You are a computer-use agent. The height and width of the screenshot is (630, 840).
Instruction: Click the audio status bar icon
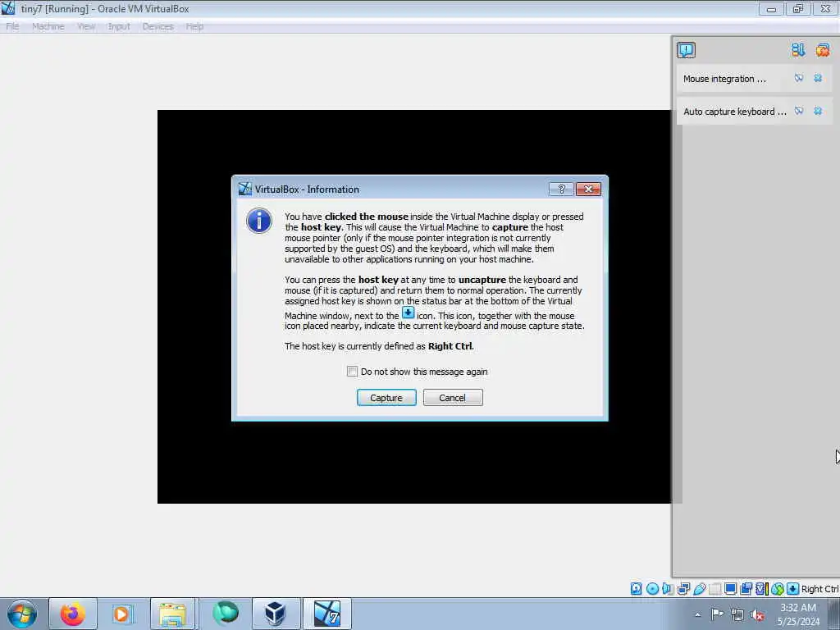(x=668, y=589)
